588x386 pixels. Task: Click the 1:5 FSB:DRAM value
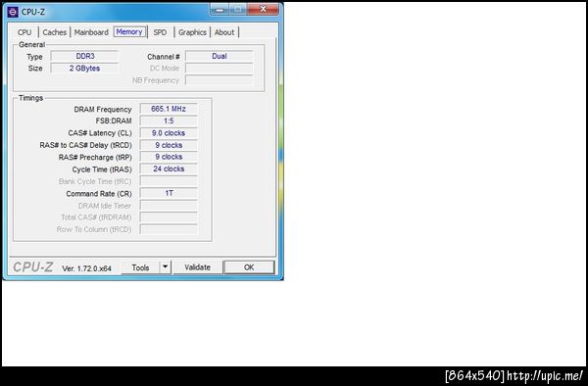(x=169, y=121)
